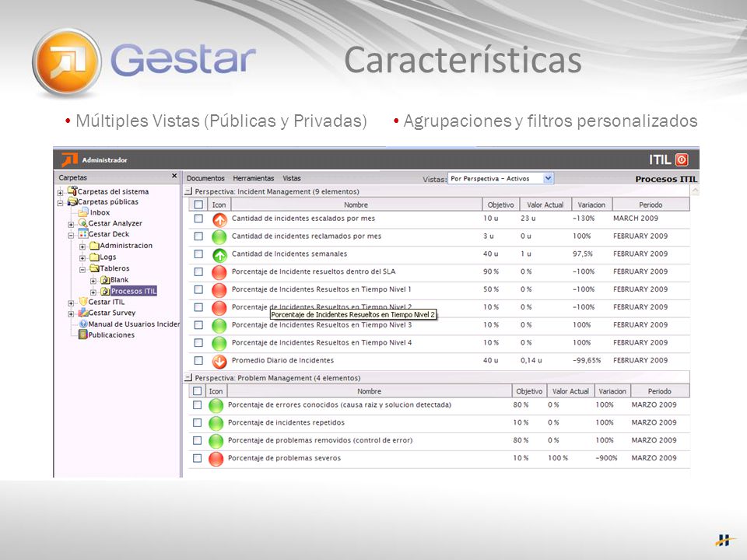Click green icon for errores conocidos row
Image resolution: width=747 pixels, height=560 pixels.
[x=216, y=406]
